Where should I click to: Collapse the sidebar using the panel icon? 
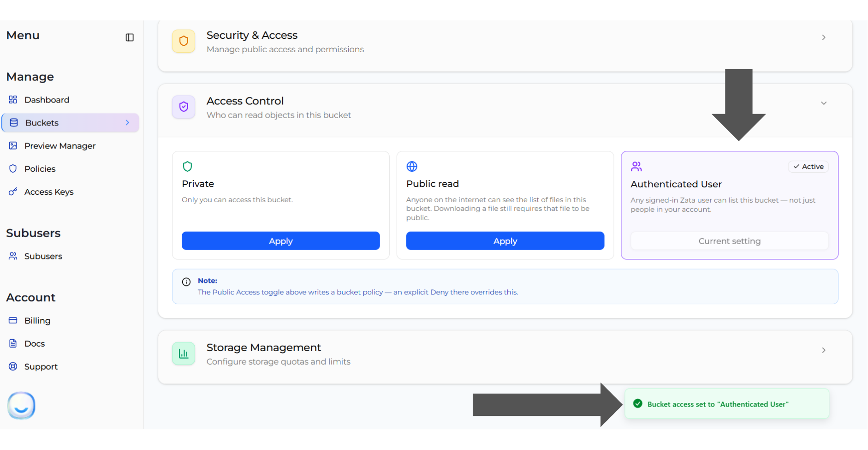pyautogui.click(x=130, y=37)
